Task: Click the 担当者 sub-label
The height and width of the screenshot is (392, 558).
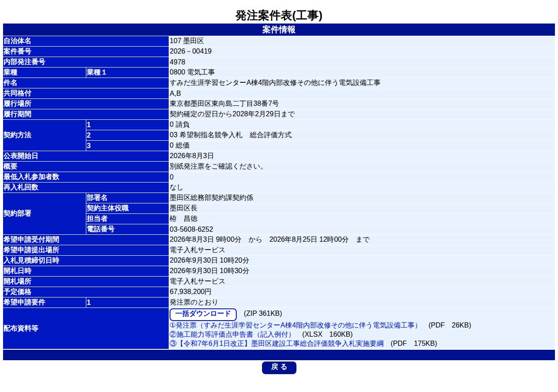Action: tap(127, 219)
